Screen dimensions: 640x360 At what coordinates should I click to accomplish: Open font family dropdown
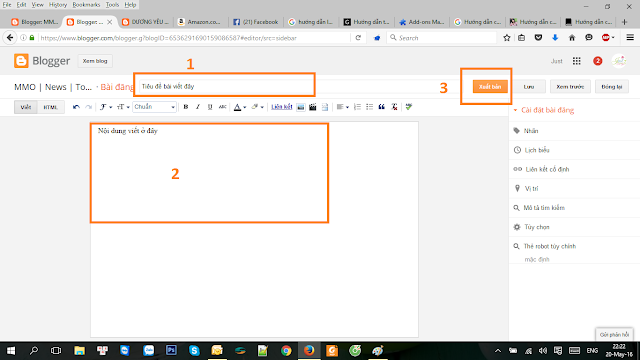106,107
